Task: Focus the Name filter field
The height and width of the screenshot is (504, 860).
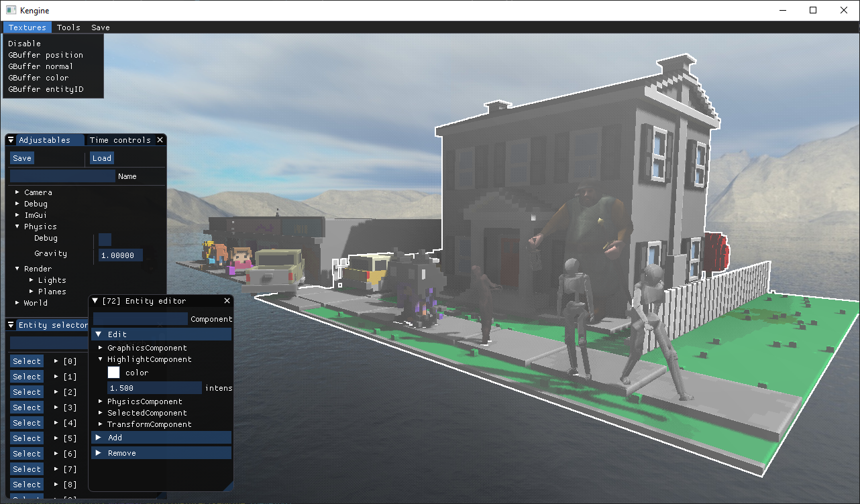Action: click(x=62, y=176)
